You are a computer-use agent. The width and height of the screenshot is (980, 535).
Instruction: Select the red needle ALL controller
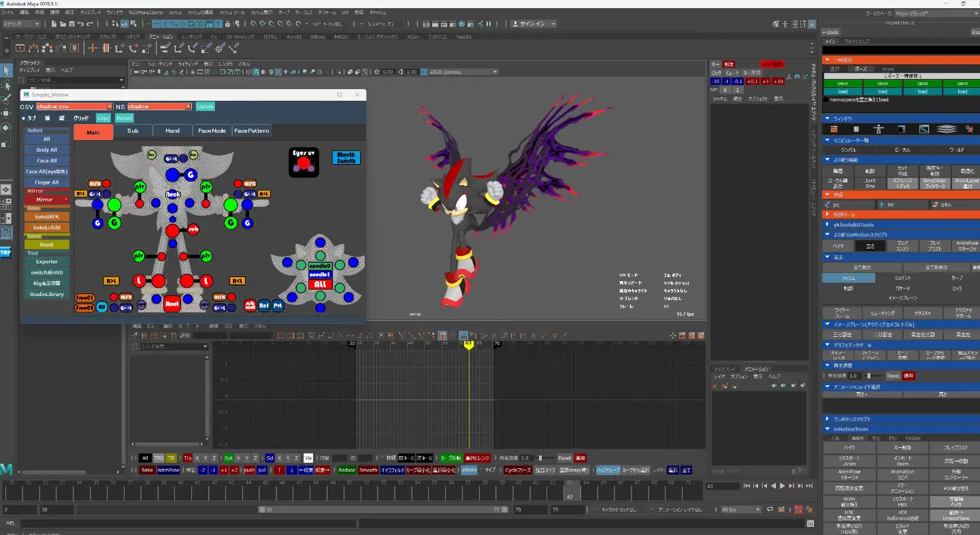[320, 285]
